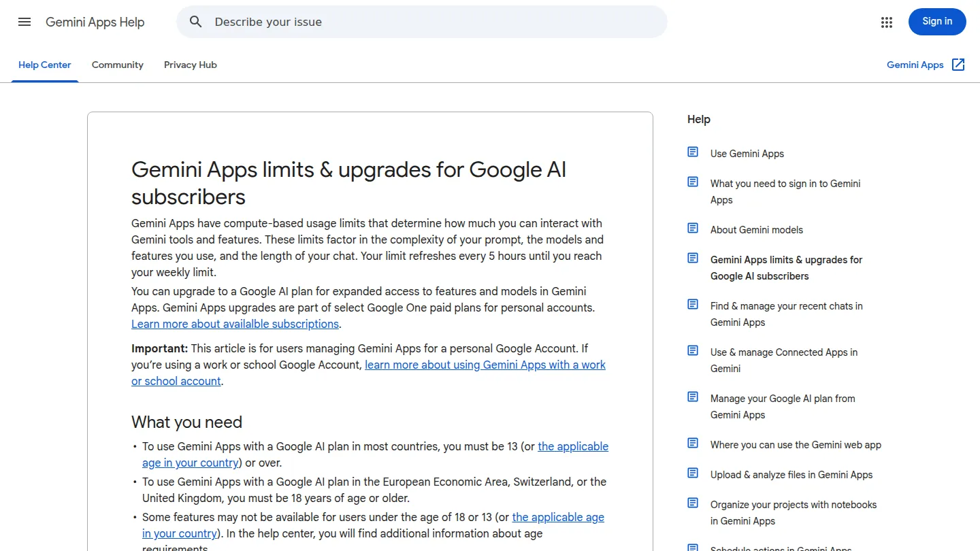
Task: Click article icon beside Gemini Apps limits & upgrades
Action: pyautogui.click(x=693, y=258)
